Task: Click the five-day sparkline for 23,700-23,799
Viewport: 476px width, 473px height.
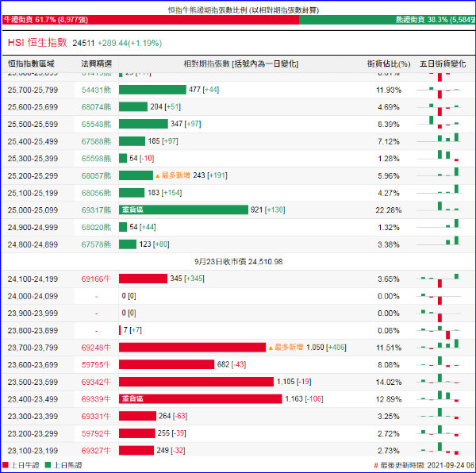Action: (x=439, y=345)
